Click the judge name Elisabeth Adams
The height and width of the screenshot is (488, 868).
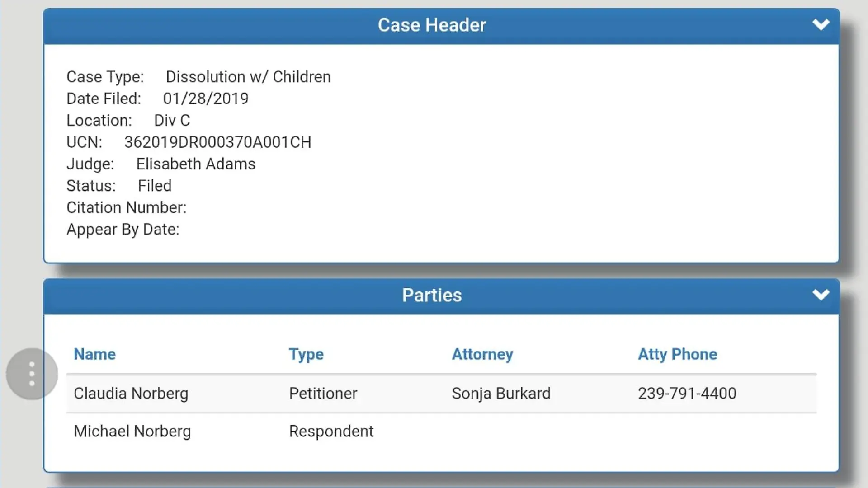tap(196, 164)
